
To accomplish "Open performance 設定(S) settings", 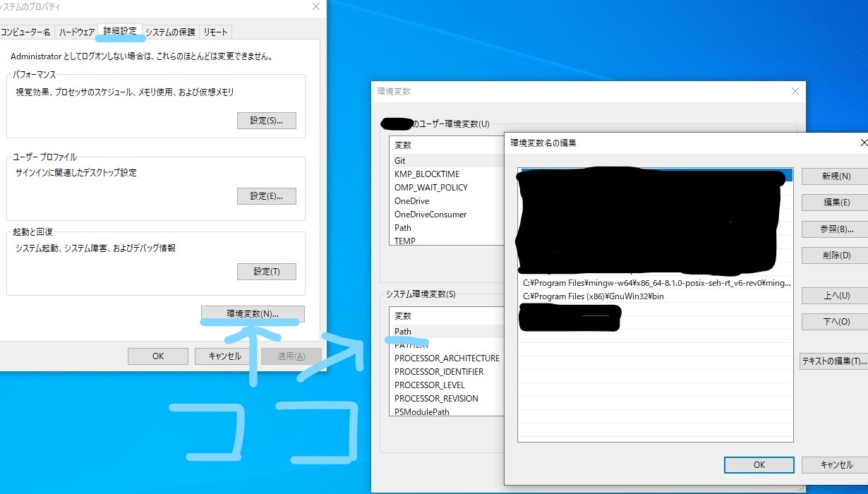I will (x=267, y=120).
